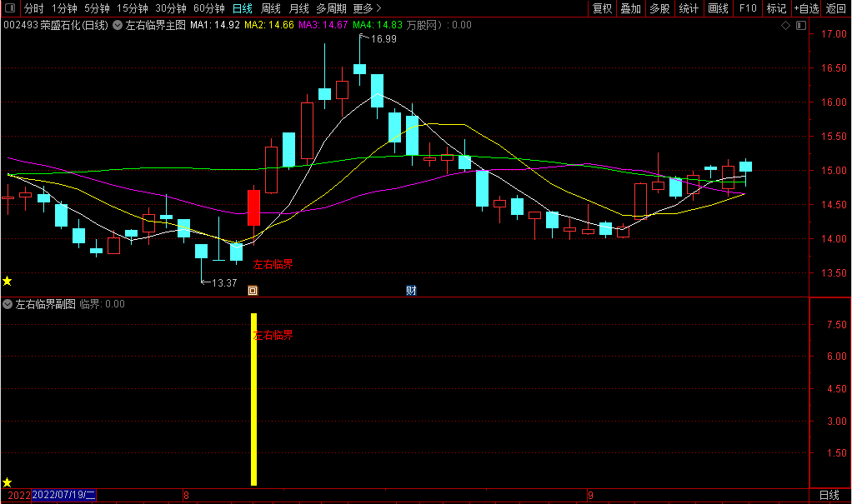Select the 60分钟 period

coord(209,8)
